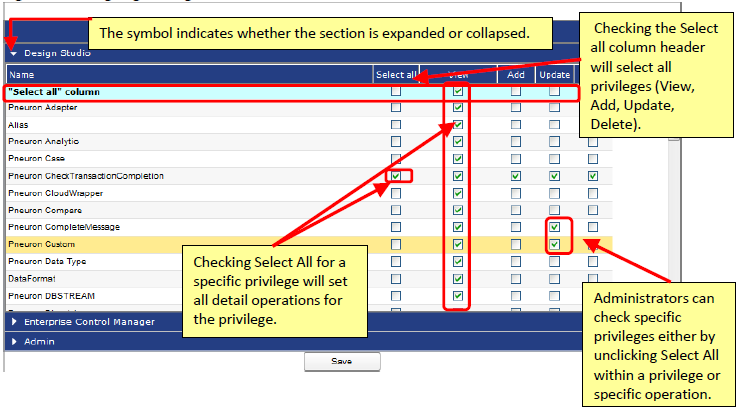Uncheck View in the "Select all" column row

(458, 91)
